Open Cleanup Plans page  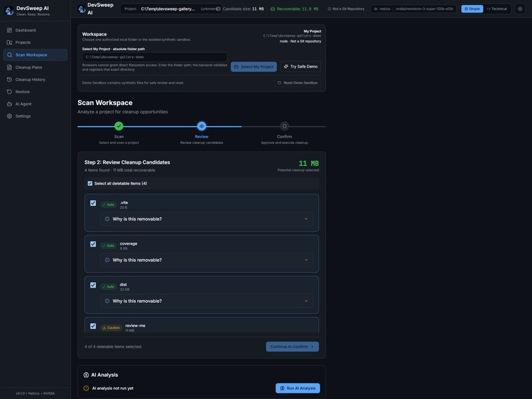(36, 67)
